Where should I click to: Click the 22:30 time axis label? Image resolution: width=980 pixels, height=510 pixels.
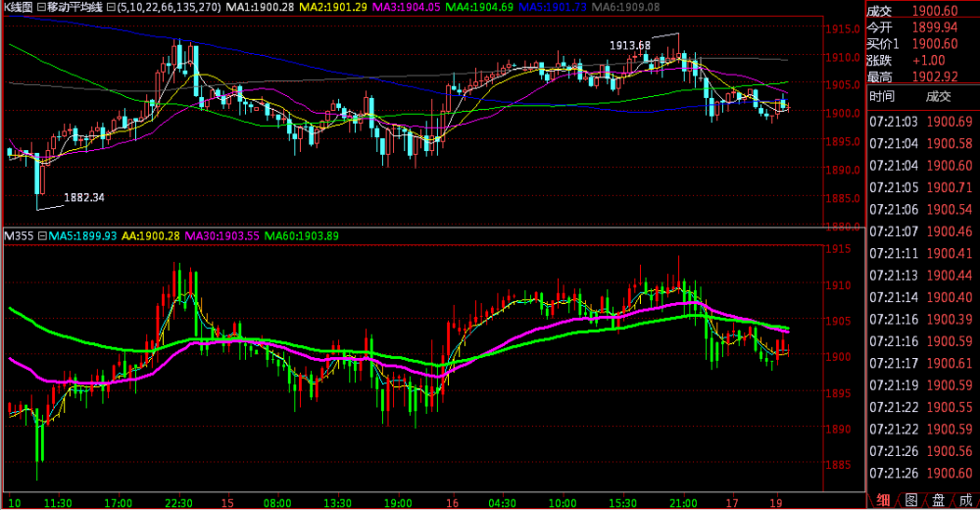[x=180, y=500]
